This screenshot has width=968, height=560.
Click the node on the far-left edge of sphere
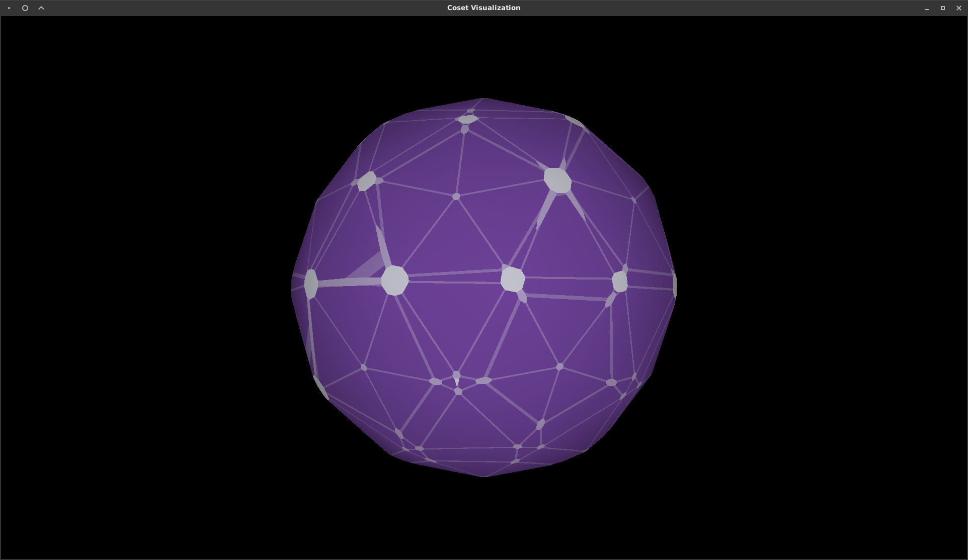tap(312, 283)
